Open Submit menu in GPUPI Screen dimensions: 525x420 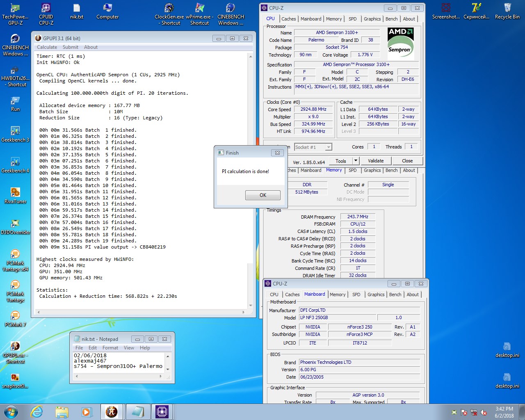[x=71, y=47]
